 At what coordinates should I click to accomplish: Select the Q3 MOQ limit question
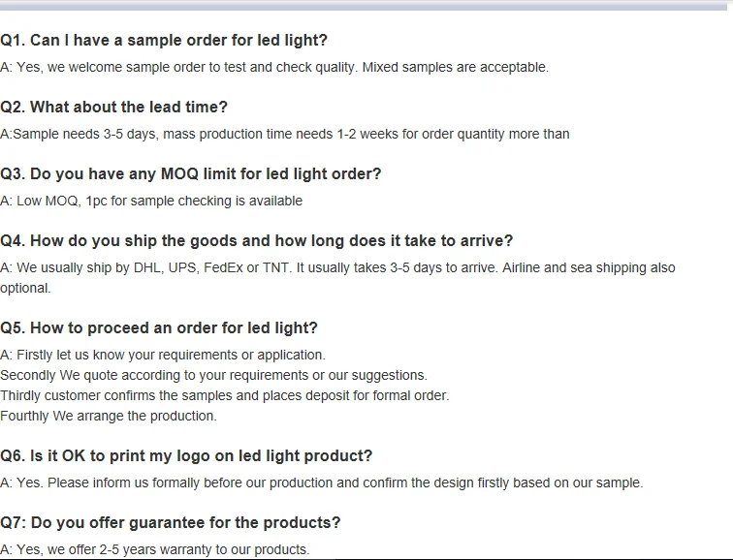coord(191,173)
